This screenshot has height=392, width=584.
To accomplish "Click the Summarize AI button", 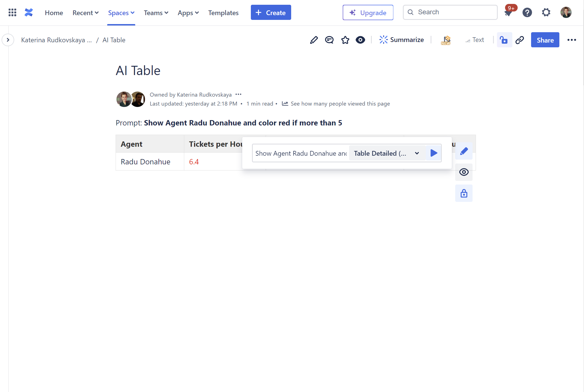I will (x=401, y=40).
